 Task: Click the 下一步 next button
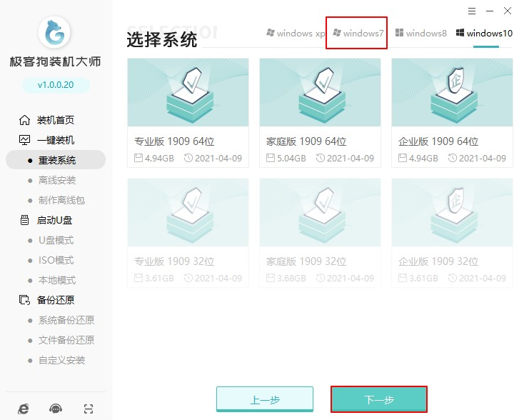click(x=379, y=399)
